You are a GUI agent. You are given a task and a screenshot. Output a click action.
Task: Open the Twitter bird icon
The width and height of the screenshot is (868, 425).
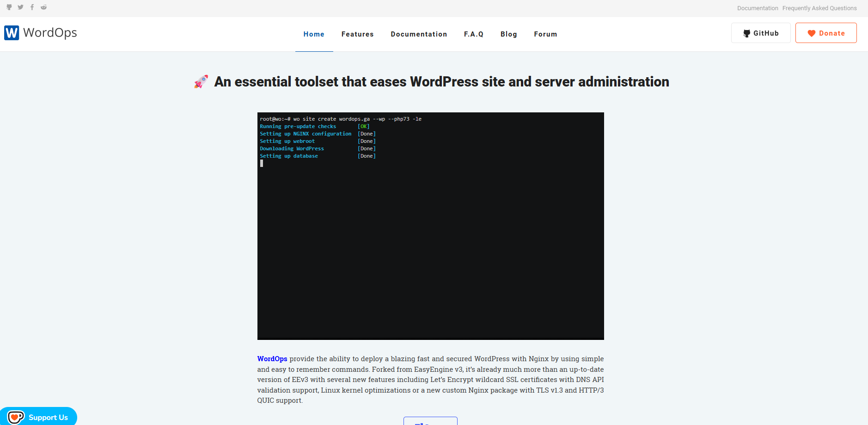click(x=20, y=7)
